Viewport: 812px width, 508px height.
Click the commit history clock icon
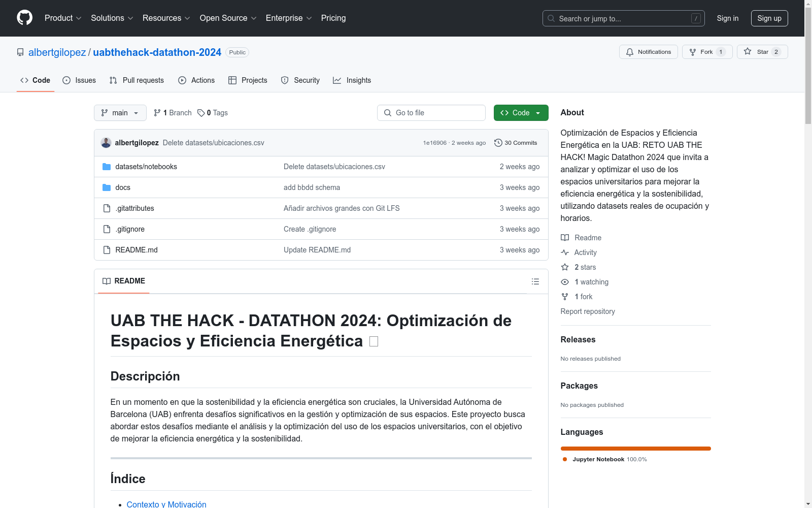498,143
